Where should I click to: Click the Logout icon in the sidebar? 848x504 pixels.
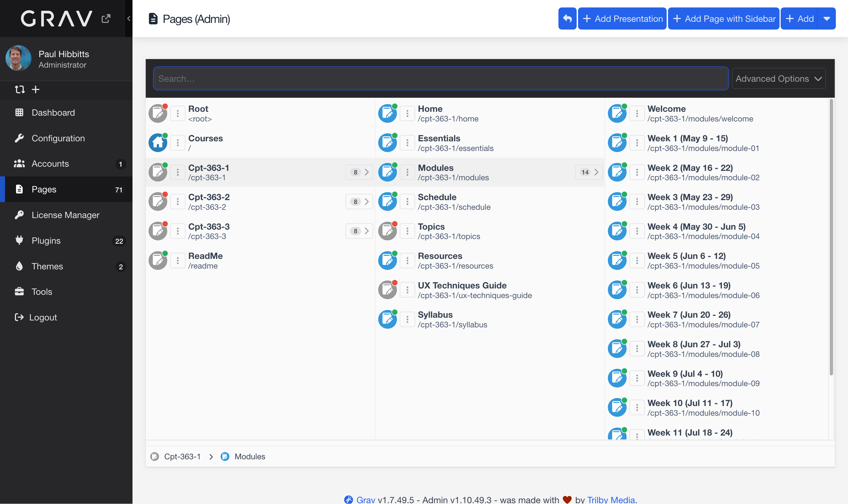[x=19, y=317]
